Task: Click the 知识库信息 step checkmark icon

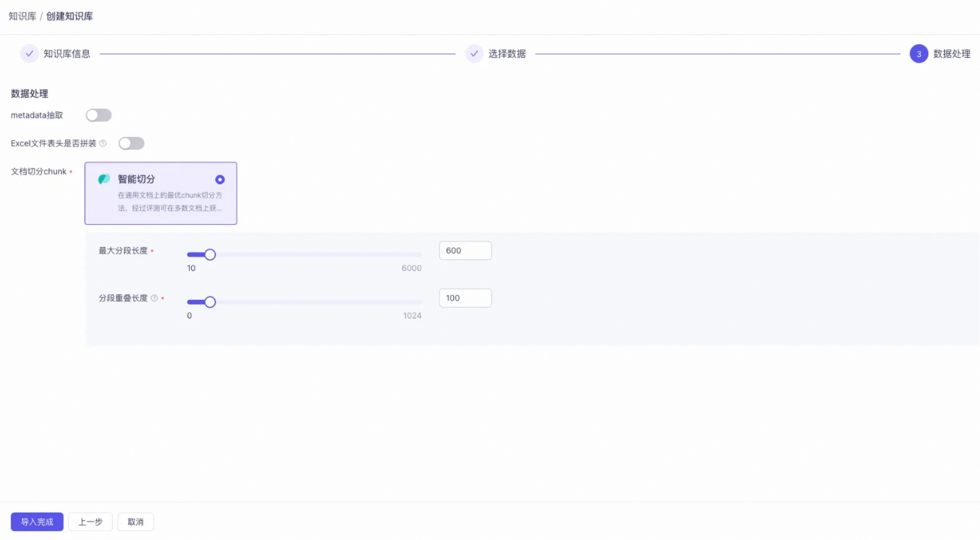Action: click(x=30, y=54)
